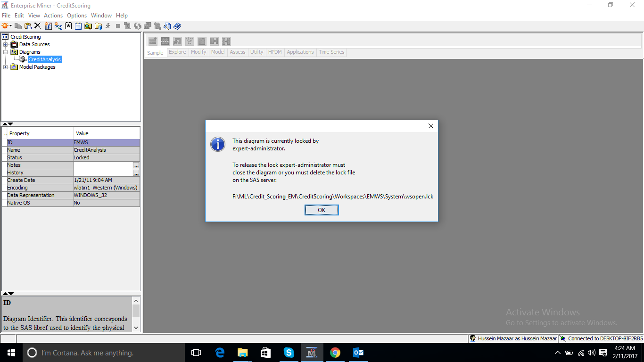Click the Property column header
The width and height of the screenshot is (644, 362).
[x=41, y=133]
